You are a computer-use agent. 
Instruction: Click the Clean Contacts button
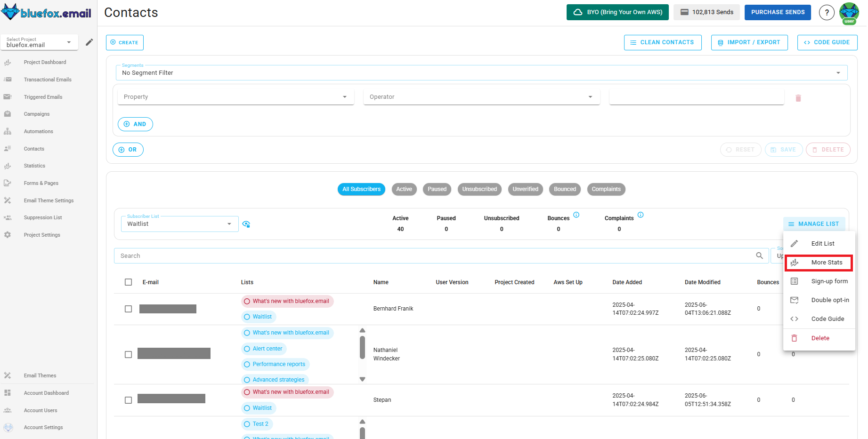pyautogui.click(x=662, y=42)
